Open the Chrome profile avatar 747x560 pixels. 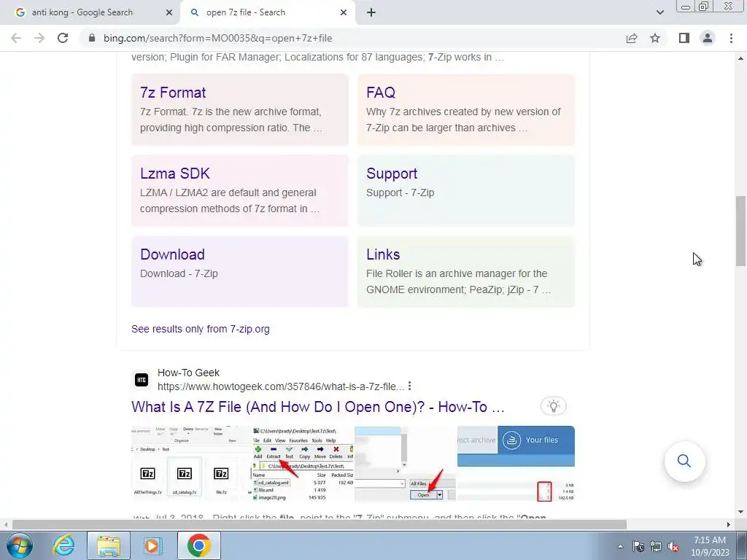pyautogui.click(x=708, y=38)
